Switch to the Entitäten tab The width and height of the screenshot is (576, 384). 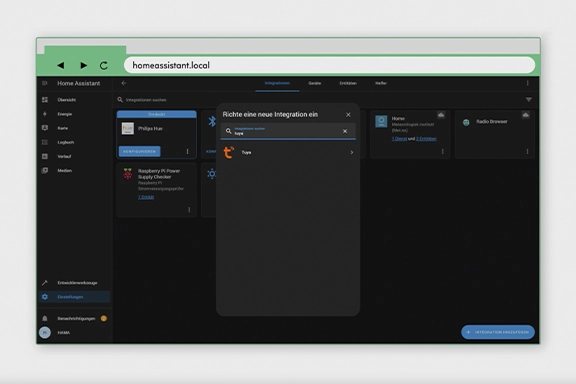point(348,83)
